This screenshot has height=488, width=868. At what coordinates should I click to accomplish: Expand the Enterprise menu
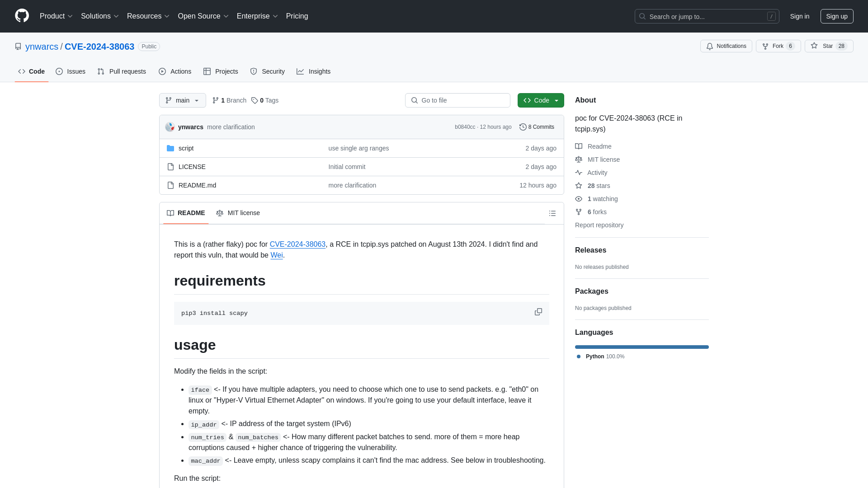point(257,16)
